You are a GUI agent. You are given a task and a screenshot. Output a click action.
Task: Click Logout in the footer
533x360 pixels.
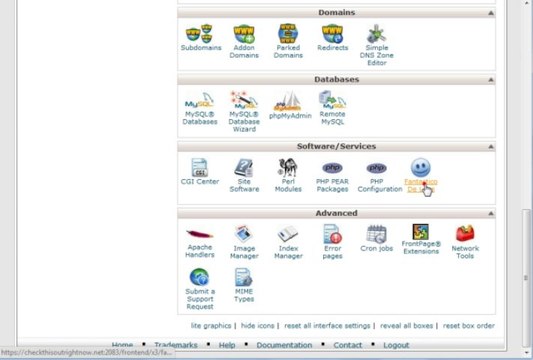(396, 345)
